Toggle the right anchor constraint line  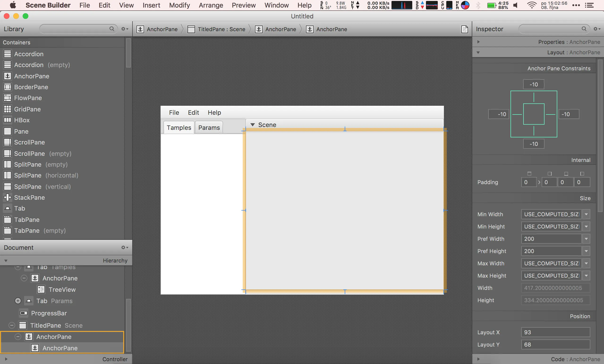551,114
